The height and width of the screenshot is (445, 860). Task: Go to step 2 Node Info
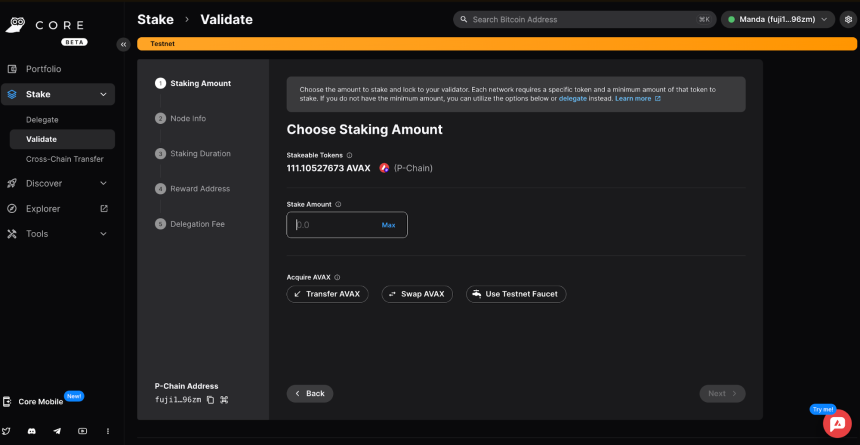pyautogui.click(x=180, y=119)
